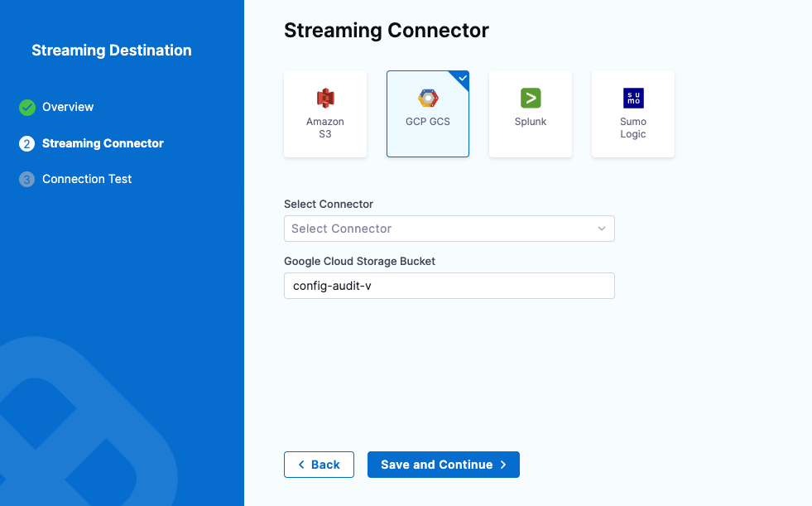The image size is (812, 506).
Task: Go to Overview step in sidebar
Action: (68, 107)
